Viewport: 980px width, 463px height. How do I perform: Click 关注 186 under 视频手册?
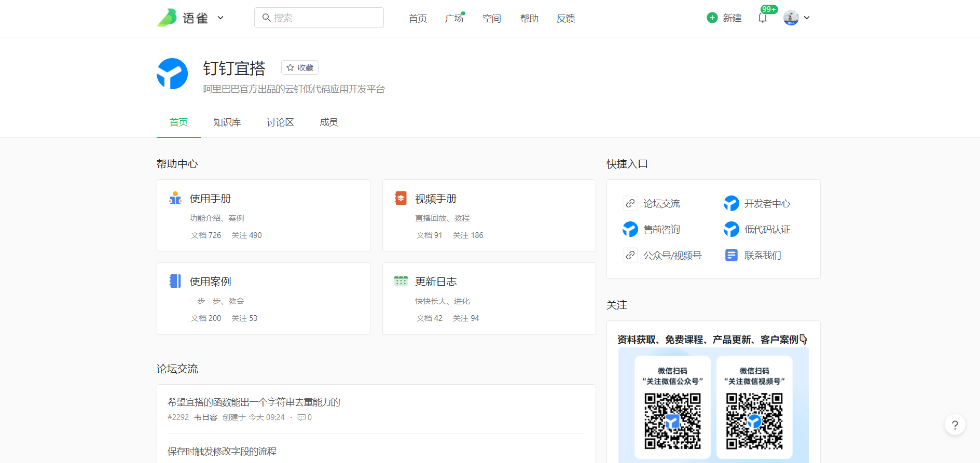pyautogui.click(x=468, y=235)
